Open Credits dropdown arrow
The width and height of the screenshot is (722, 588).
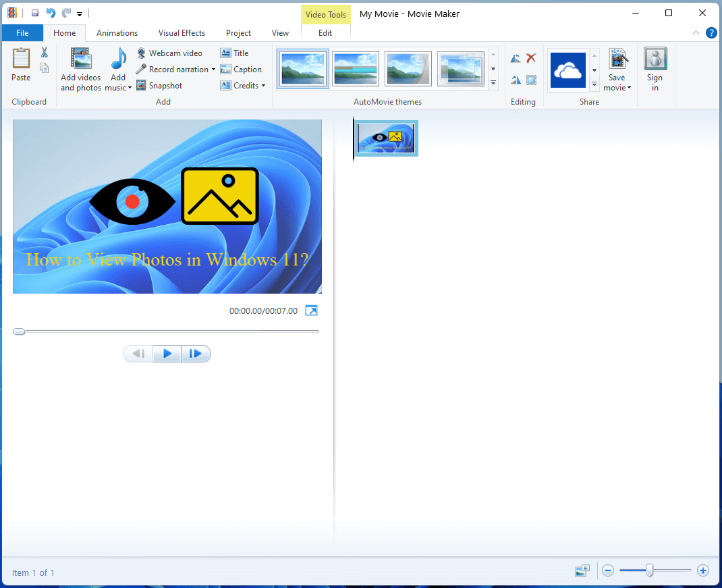(x=263, y=86)
